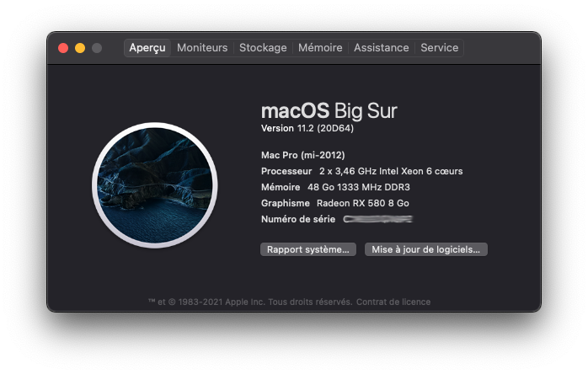Click the disabled gray zoom button
588x374 pixels.
[x=97, y=48]
